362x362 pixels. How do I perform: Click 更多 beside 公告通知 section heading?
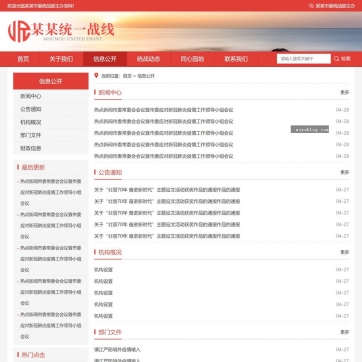pyautogui.click(x=345, y=172)
